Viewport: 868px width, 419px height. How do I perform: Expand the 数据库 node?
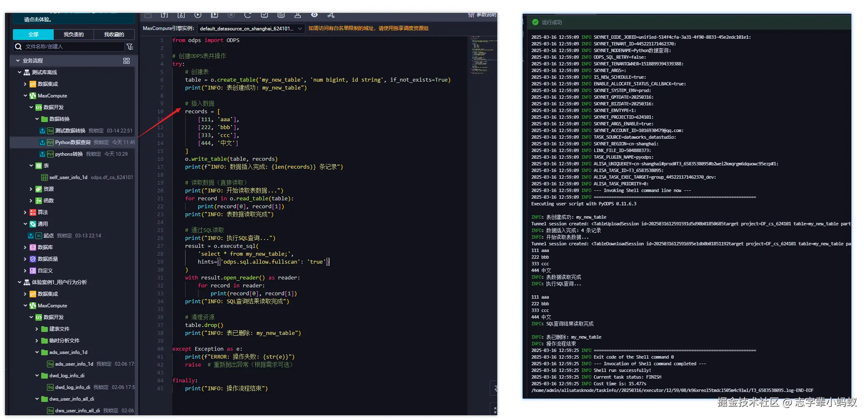coord(25,247)
